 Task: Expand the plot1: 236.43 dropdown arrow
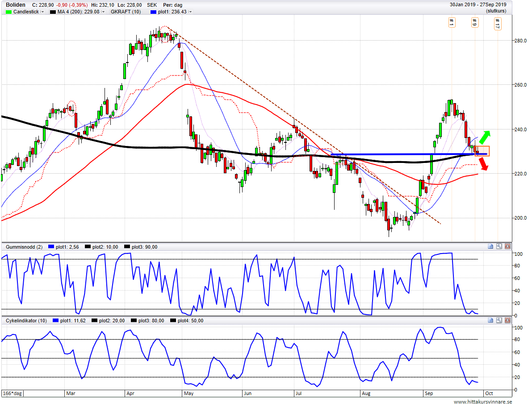190,12
